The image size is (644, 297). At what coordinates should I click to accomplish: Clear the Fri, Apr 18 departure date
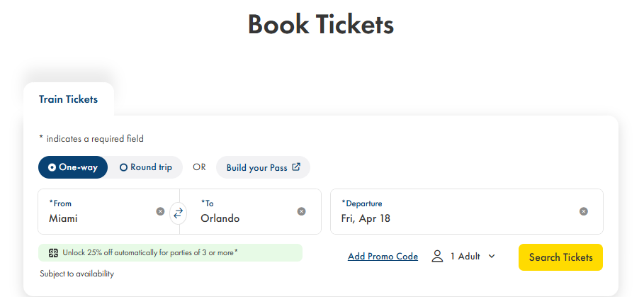[x=583, y=211]
